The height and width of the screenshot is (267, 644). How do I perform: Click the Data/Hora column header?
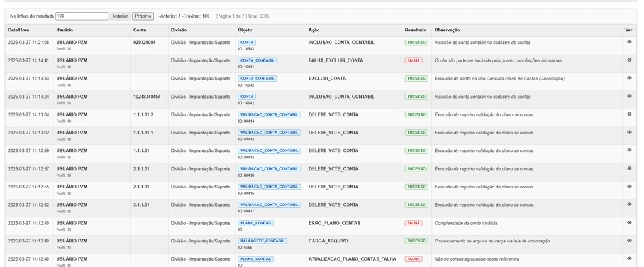click(x=18, y=30)
